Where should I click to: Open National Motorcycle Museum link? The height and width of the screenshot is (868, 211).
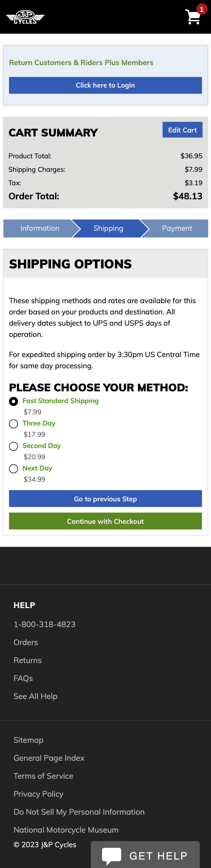66,830
